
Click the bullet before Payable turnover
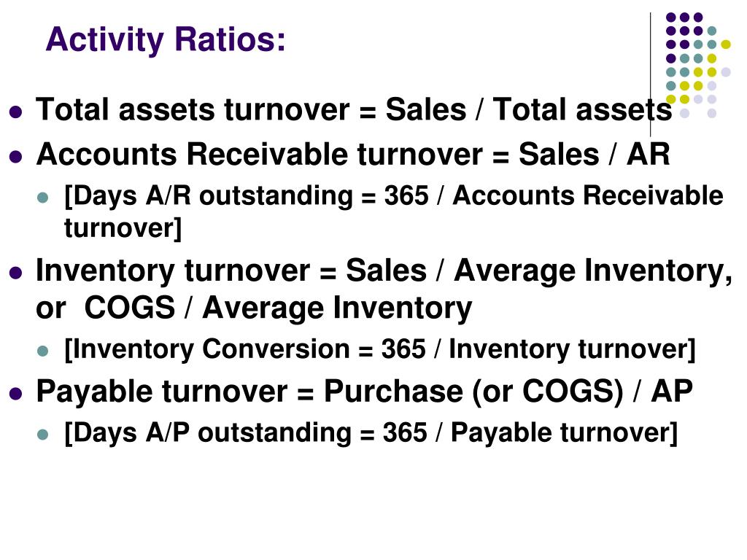tap(16, 394)
